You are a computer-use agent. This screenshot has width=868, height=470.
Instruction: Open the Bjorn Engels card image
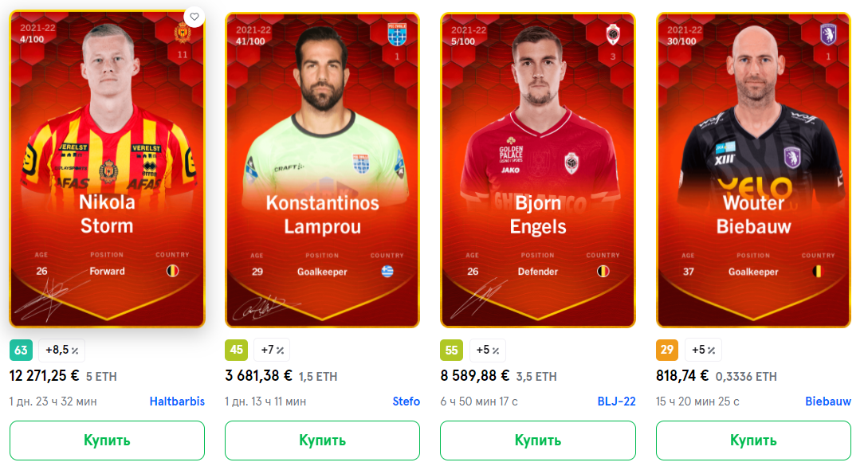coord(537,170)
